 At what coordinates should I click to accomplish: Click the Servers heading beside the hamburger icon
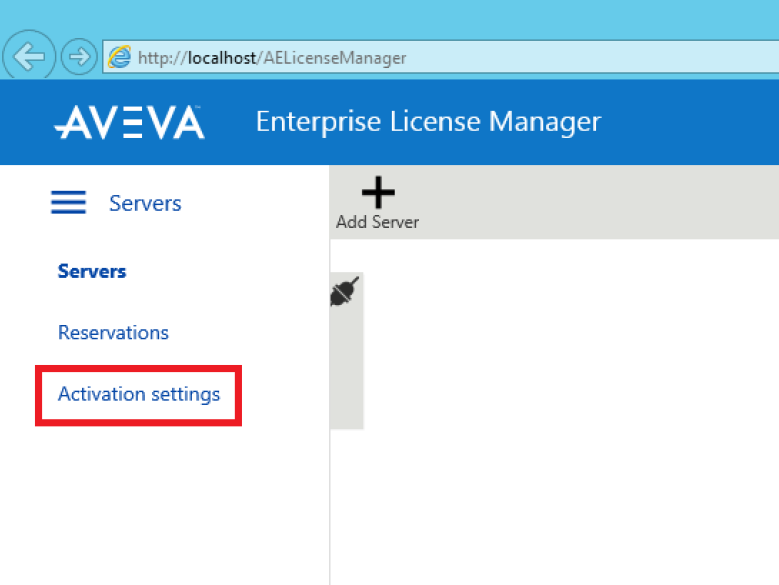(x=145, y=203)
